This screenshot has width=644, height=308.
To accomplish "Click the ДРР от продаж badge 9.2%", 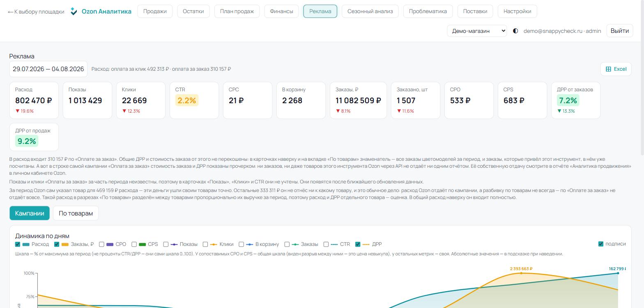I will point(27,141).
